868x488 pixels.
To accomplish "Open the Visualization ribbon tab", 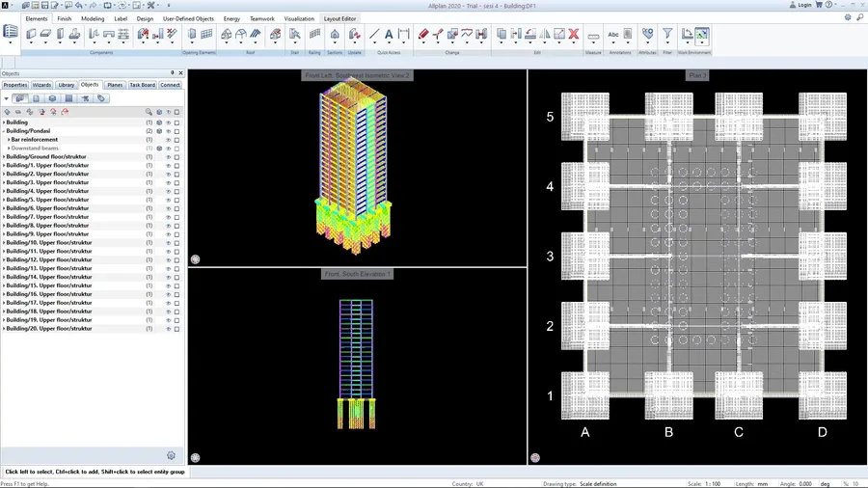I will coord(299,18).
